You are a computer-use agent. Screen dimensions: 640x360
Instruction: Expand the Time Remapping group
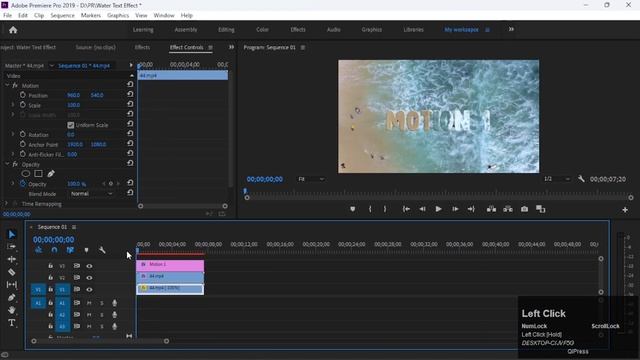click(6, 203)
